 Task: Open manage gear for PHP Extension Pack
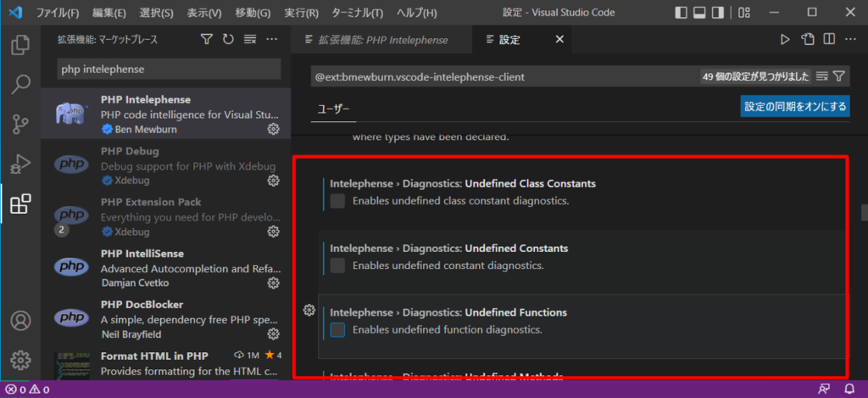click(273, 231)
